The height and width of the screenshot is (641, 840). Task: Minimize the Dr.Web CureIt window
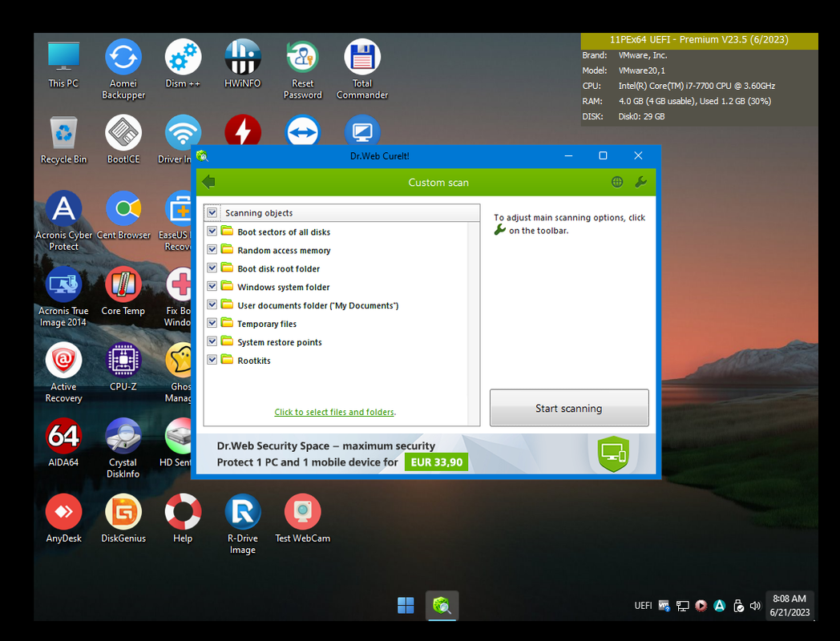568,155
